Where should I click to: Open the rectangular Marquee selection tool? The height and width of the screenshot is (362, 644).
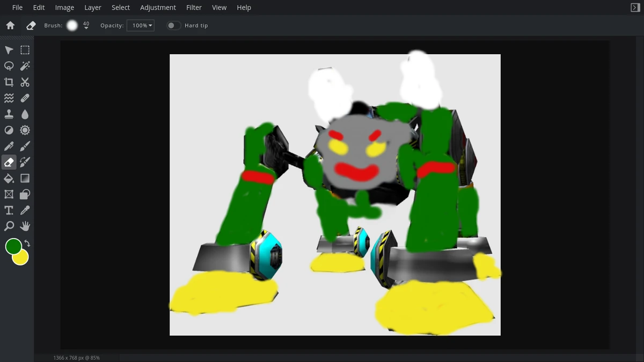point(25,49)
